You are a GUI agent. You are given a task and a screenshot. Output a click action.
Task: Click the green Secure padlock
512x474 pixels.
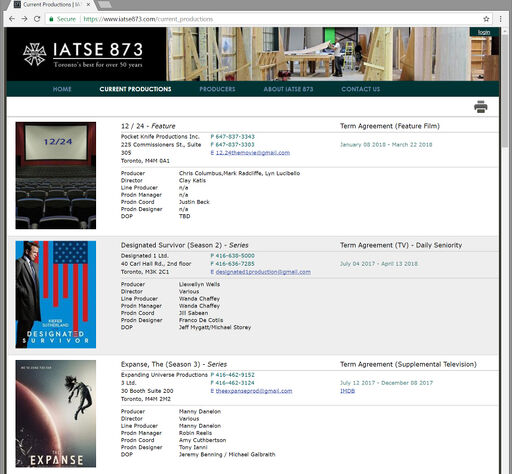click(x=51, y=19)
